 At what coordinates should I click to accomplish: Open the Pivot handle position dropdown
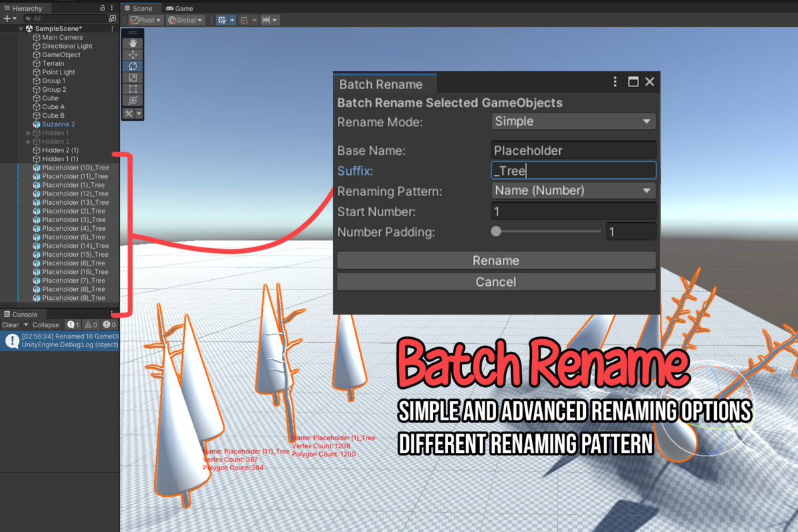[146, 20]
